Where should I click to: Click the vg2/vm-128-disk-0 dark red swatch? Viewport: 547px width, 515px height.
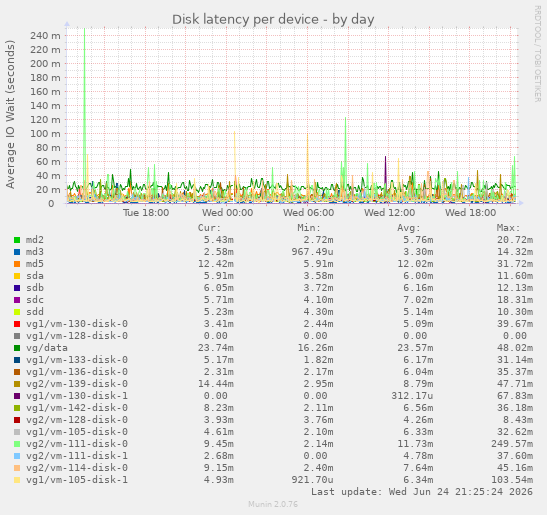click(x=17, y=420)
